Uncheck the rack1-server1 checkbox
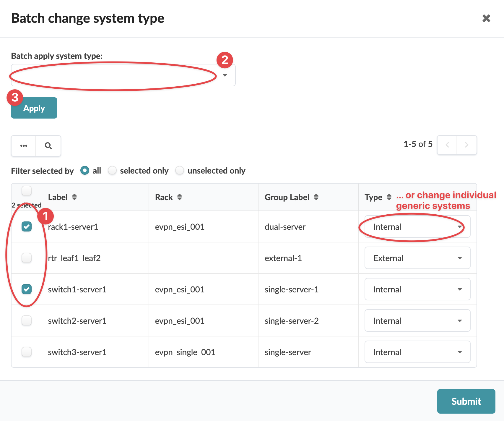The width and height of the screenshot is (504, 421). [x=27, y=227]
